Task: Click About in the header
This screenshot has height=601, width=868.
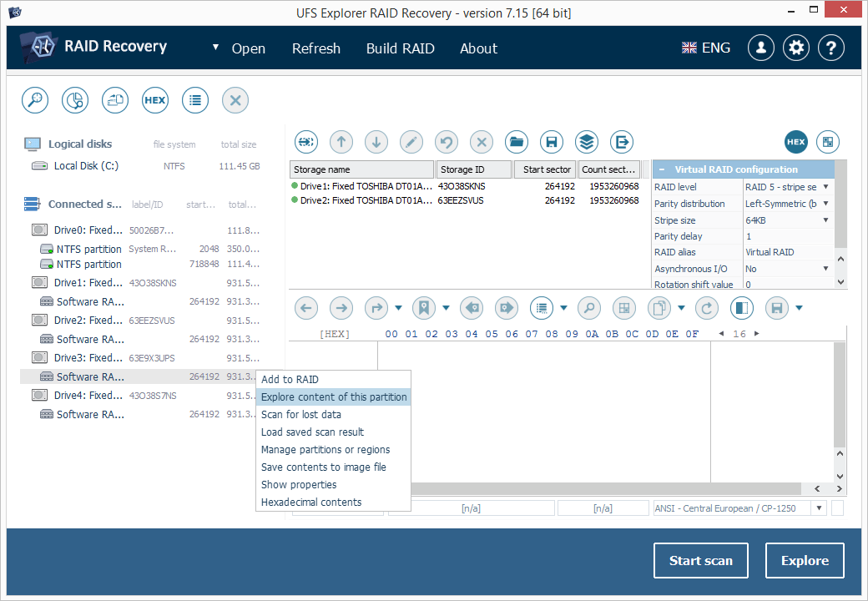Action: (479, 48)
